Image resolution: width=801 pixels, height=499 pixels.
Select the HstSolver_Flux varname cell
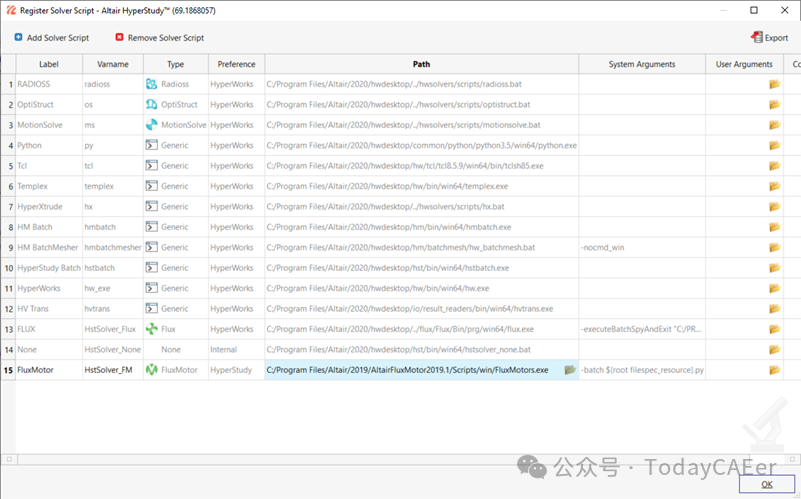(x=113, y=329)
